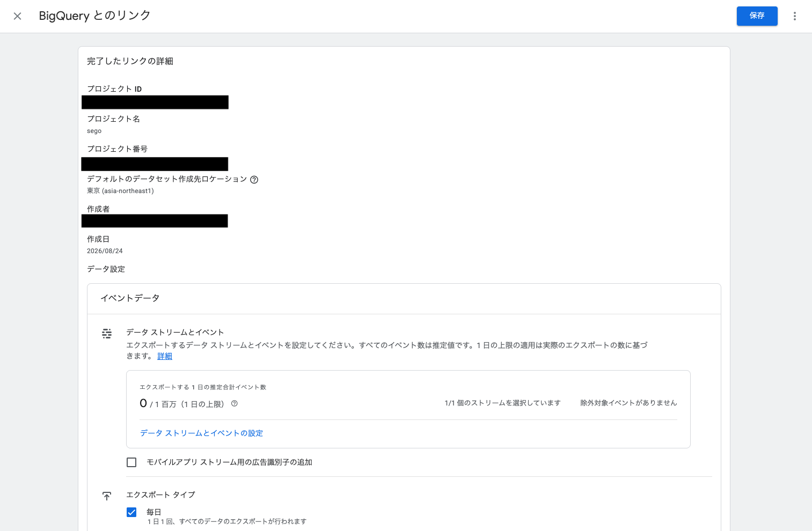Click 除外対象イベントがありません text
The width and height of the screenshot is (812, 531).
(628, 403)
